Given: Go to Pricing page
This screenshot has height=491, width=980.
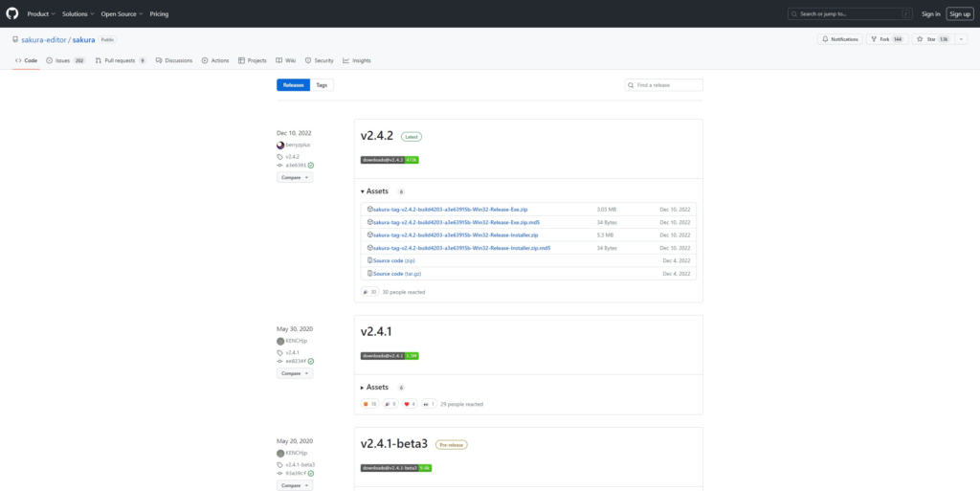Looking at the screenshot, I should click(x=160, y=13).
